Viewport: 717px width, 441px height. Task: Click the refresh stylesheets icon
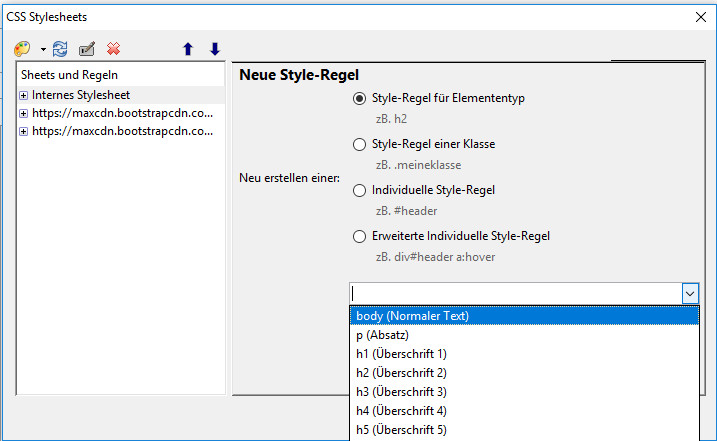coord(60,48)
